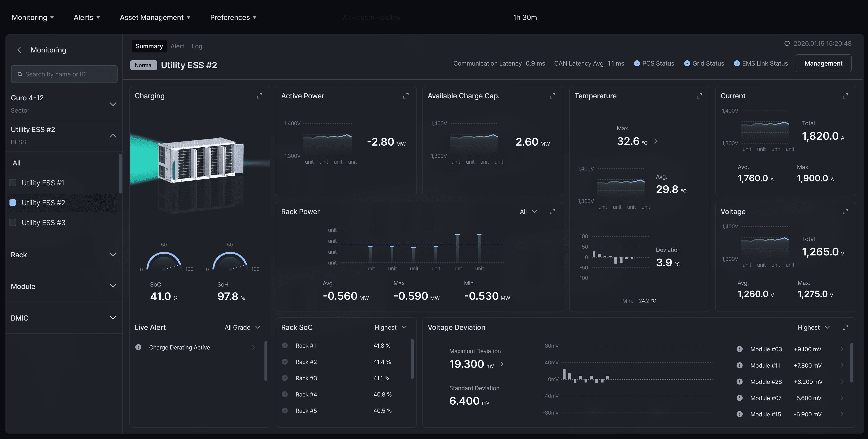The width and height of the screenshot is (868, 439).
Task: Open Rack SoC Highest sort dropdown
Action: click(391, 328)
